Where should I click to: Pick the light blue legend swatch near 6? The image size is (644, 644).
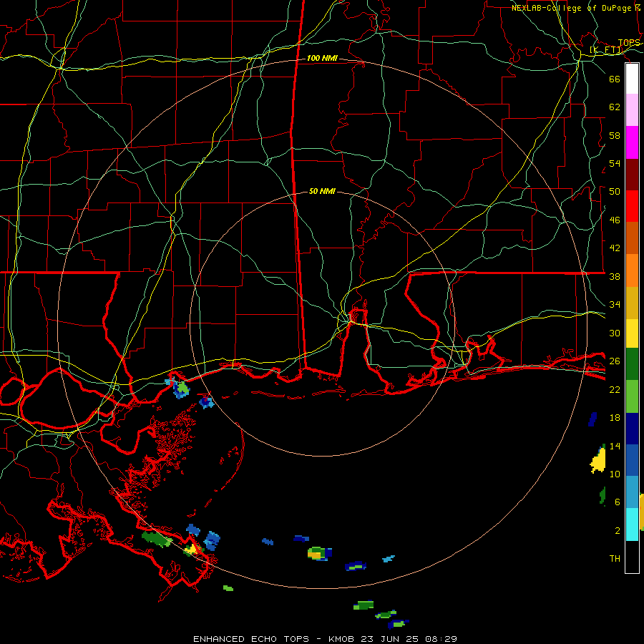pyautogui.click(x=632, y=492)
